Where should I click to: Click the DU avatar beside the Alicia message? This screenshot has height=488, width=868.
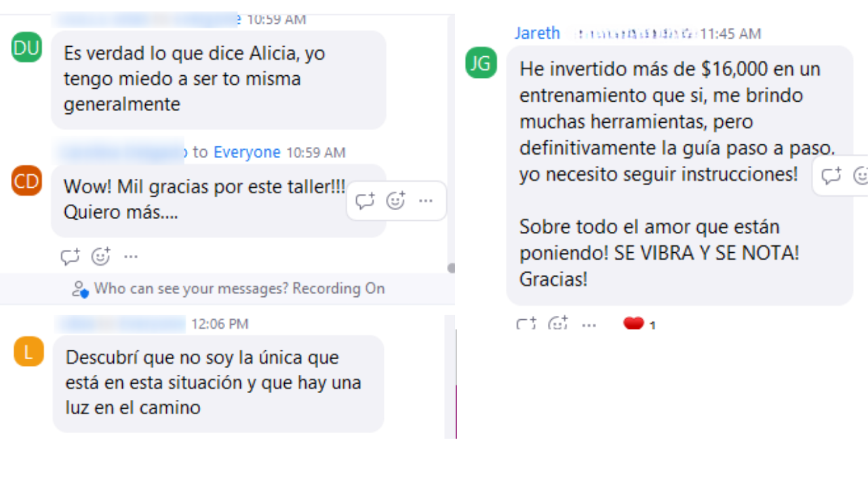[x=26, y=47]
